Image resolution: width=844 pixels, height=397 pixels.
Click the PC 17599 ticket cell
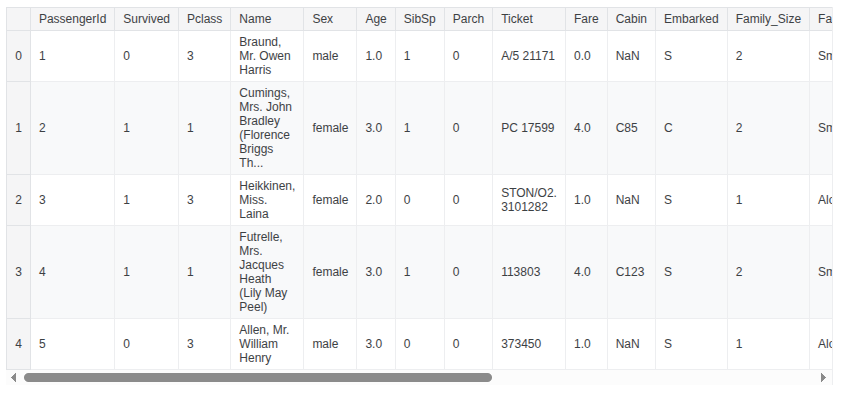(x=529, y=128)
